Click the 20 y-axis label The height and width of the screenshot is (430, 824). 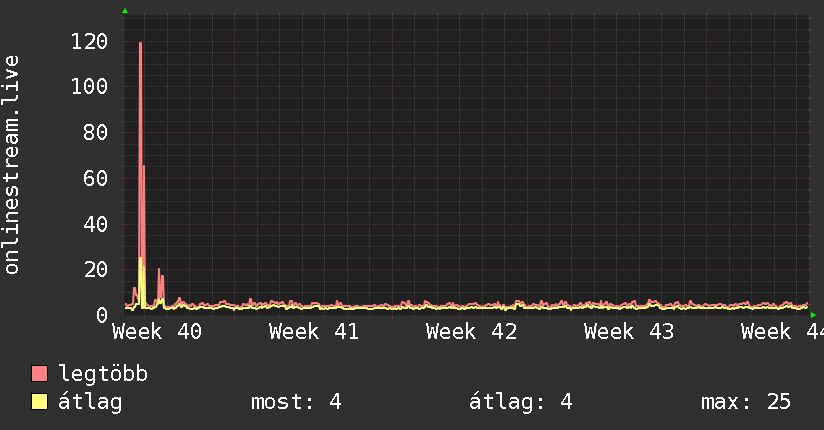[96, 269]
